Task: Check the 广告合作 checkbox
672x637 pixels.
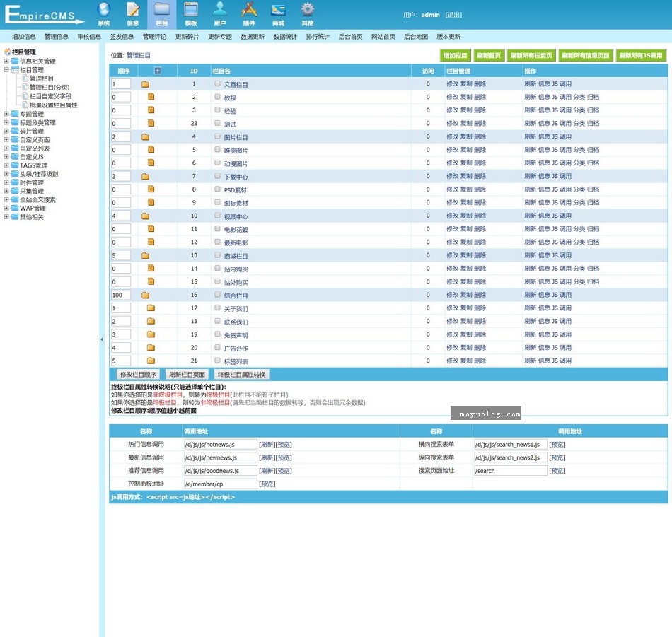Action: (217, 347)
